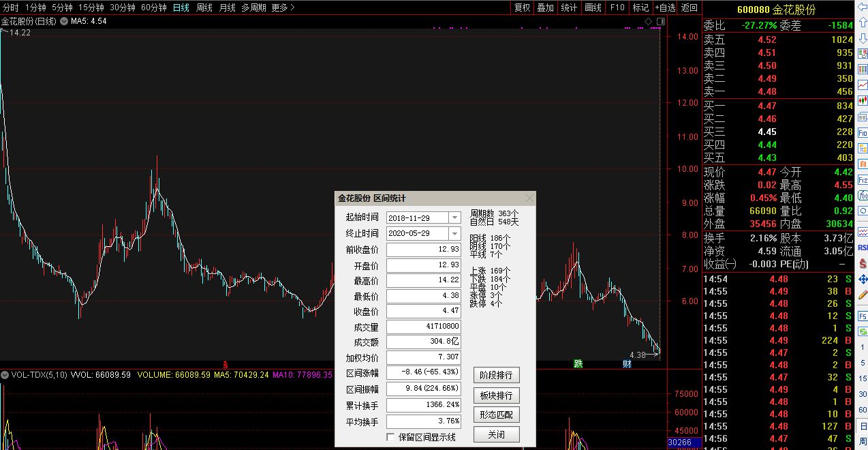Image resolution: width=868 pixels, height=450 pixels.
Task: Switch to the 60分钟 period tab
Action: tap(153, 7)
